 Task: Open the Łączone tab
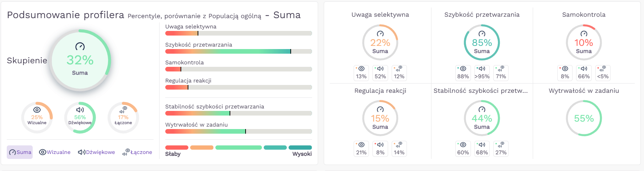point(137,152)
